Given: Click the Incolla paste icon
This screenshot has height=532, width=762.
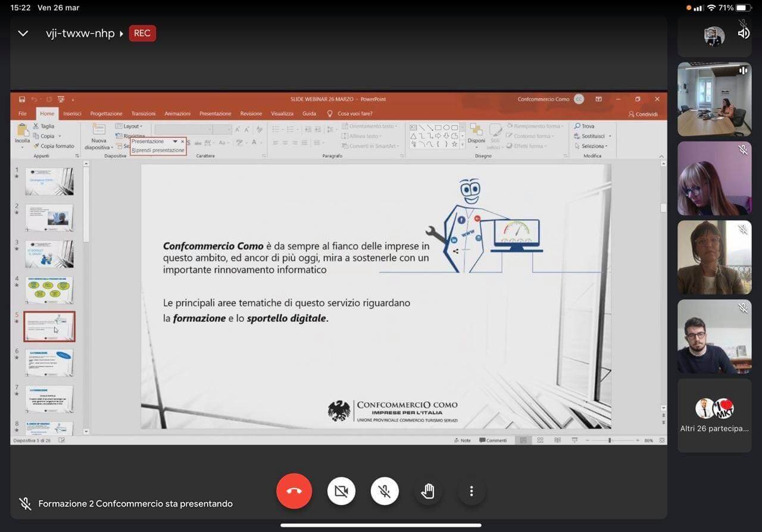Looking at the screenshot, I should [x=23, y=131].
